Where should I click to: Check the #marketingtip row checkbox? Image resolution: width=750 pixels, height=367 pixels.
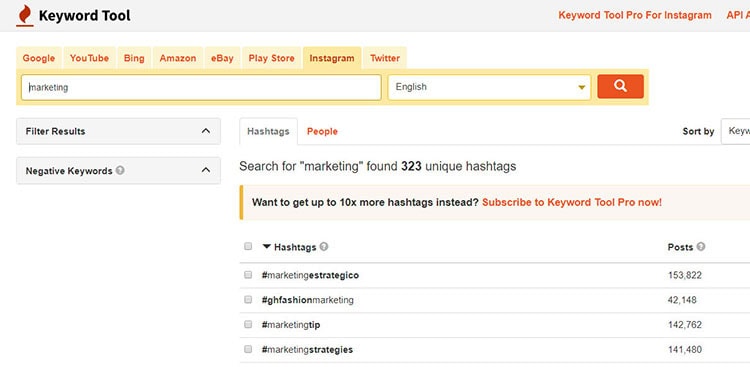248,324
